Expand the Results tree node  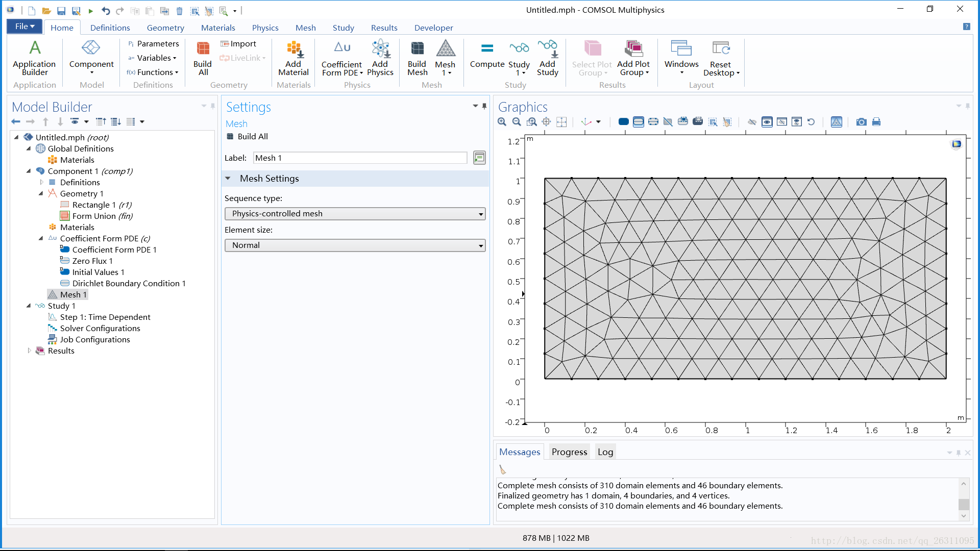pyautogui.click(x=29, y=350)
